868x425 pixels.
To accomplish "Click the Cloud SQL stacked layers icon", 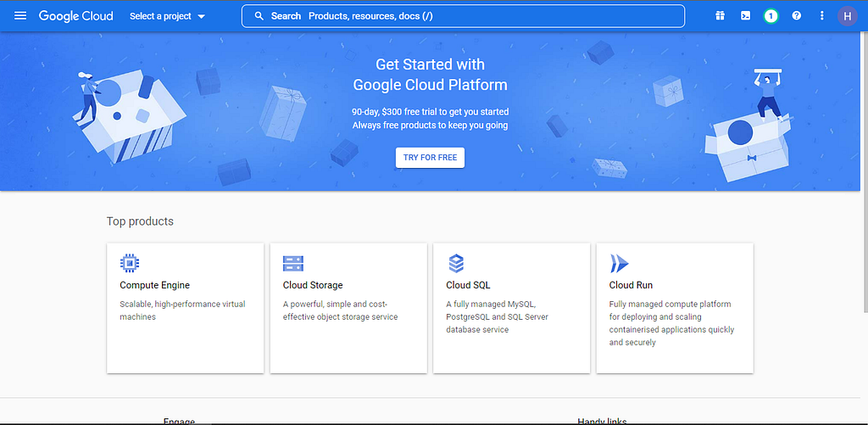I will 456,263.
